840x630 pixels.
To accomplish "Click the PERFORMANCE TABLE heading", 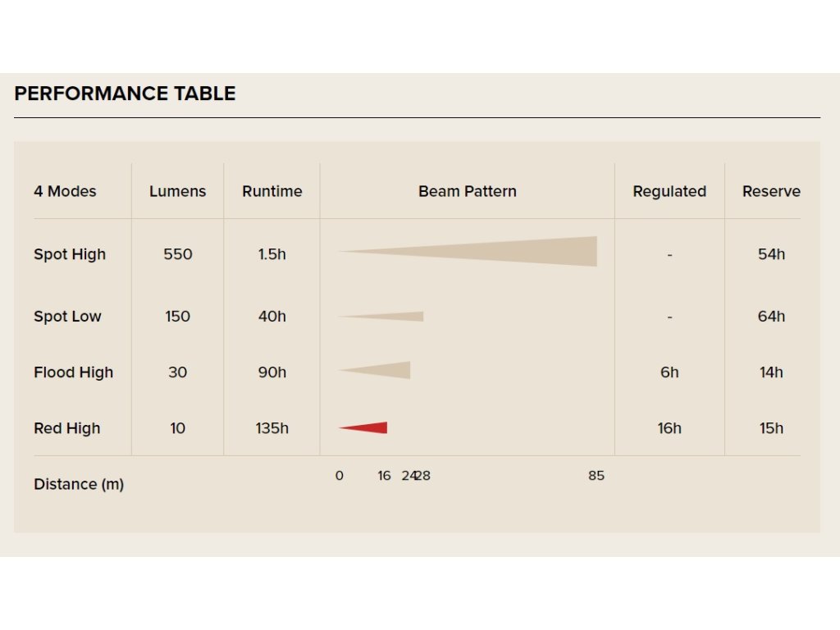I will coord(125,94).
